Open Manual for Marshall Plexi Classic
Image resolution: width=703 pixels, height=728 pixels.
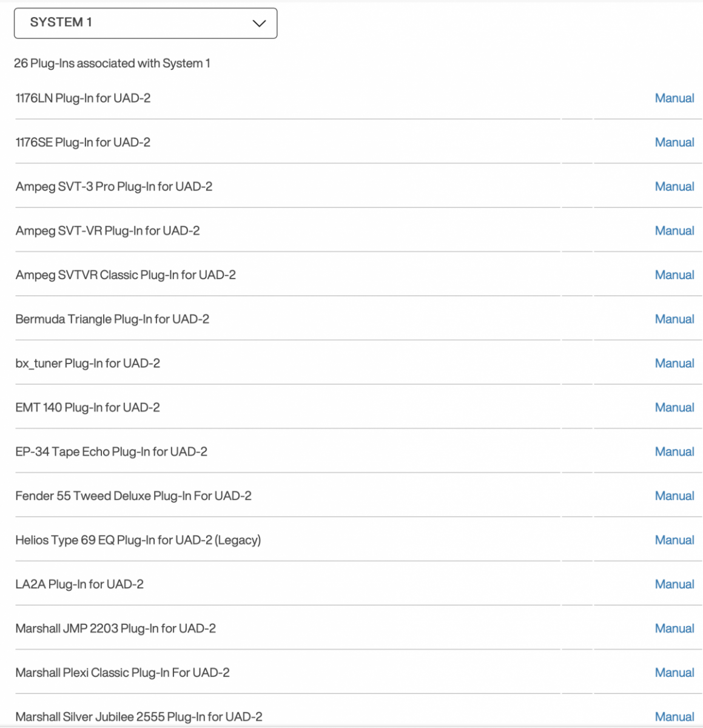[x=674, y=673]
